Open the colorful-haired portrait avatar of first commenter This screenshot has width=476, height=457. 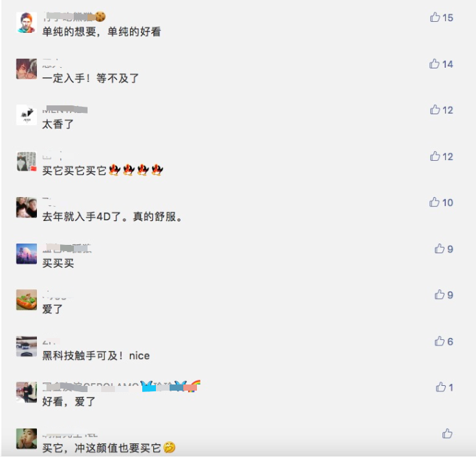(x=27, y=23)
